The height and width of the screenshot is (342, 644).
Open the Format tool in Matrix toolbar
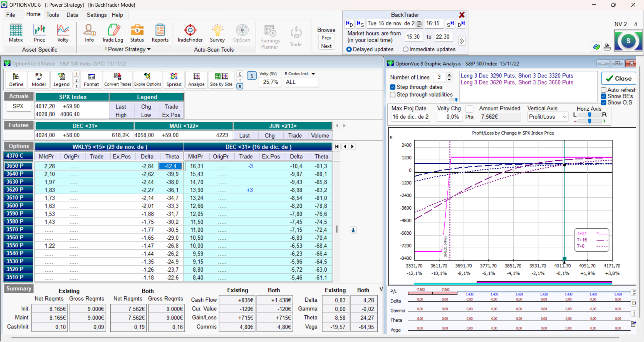91,80
